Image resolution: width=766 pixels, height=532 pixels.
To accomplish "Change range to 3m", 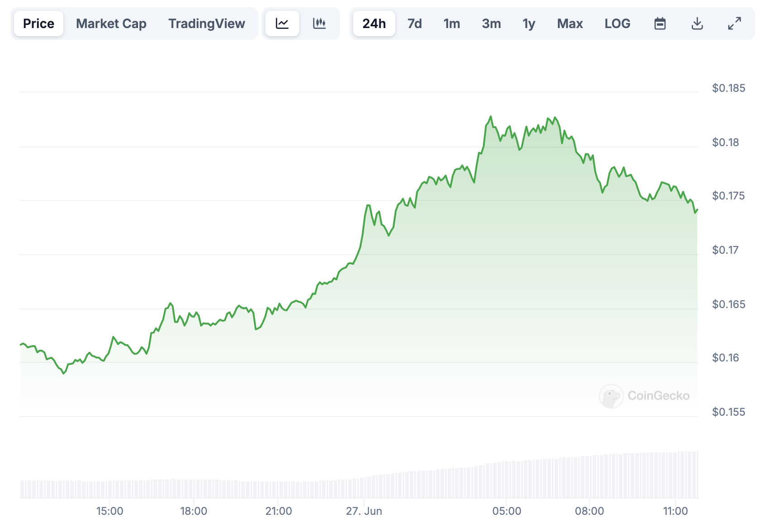I will (491, 24).
